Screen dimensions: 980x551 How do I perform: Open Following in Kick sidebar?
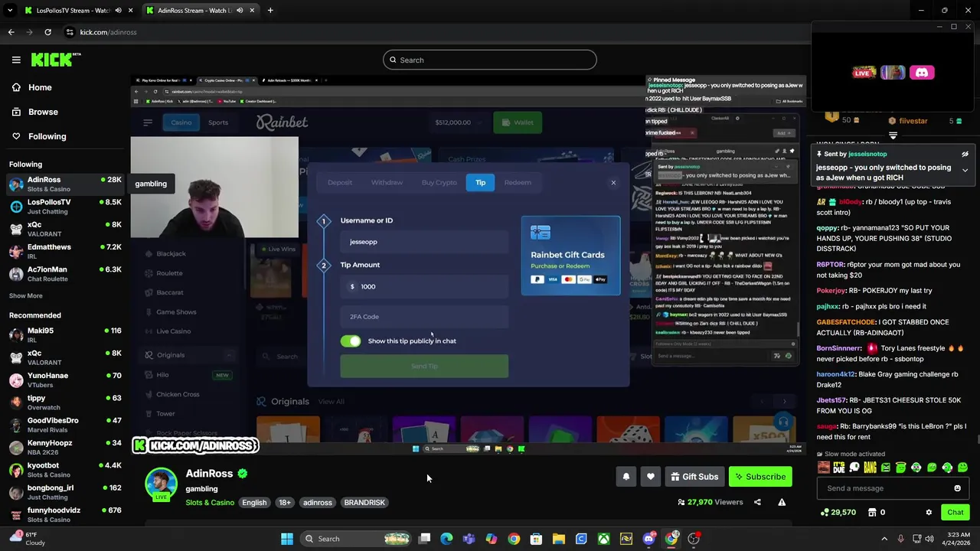pyautogui.click(x=38, y=136)
